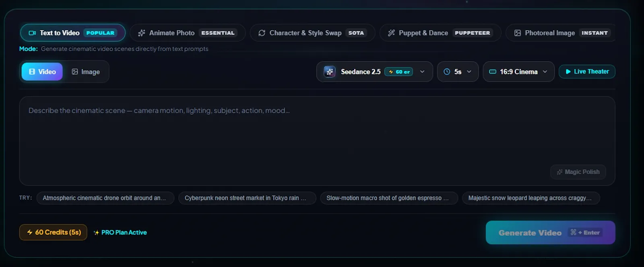
Task: Use the Cyberpunk neon street market prompt
Action: coord(247,198)
